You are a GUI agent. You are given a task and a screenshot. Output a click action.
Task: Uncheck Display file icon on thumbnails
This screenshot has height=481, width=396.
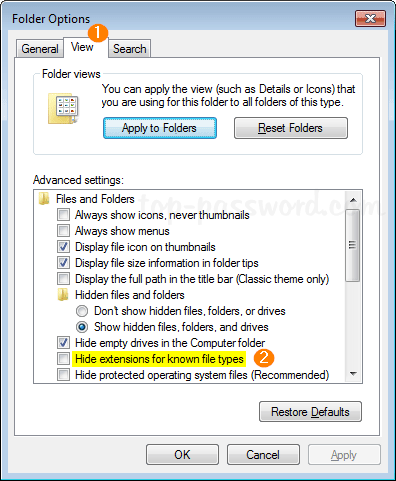pyautogui.click(x=63, y=247)
